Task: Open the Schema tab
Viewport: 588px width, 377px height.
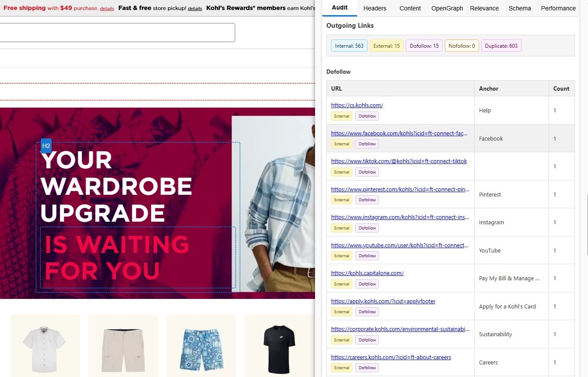Action: (519, 8)
